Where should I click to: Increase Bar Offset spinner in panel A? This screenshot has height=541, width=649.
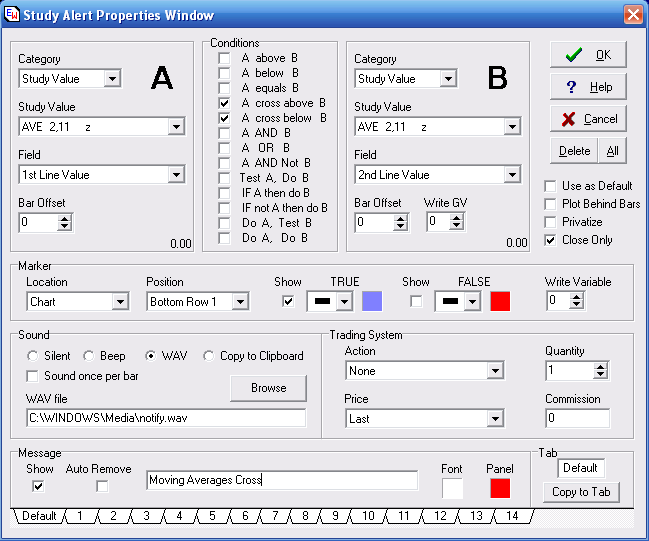[64, 218]
